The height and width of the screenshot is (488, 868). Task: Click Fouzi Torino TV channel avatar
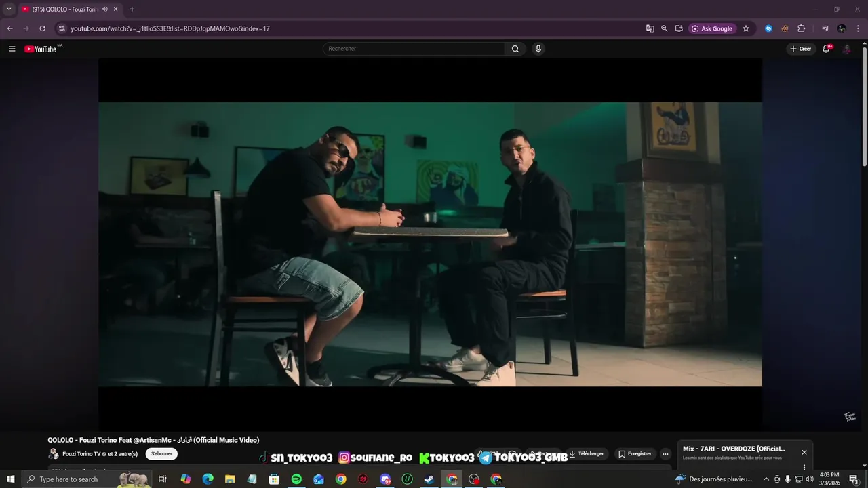(54, 454)
